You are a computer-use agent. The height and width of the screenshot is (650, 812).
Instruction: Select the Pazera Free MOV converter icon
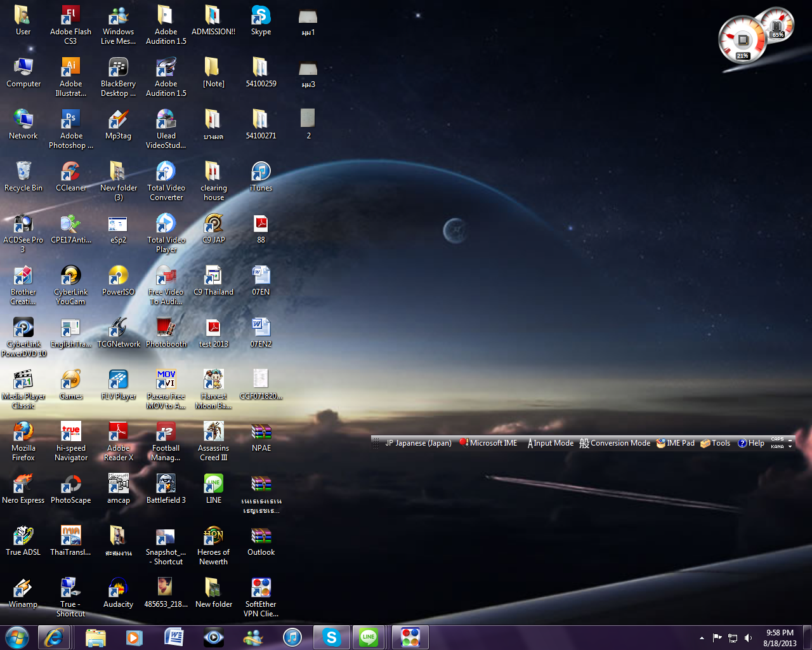(x=166, y=389)
